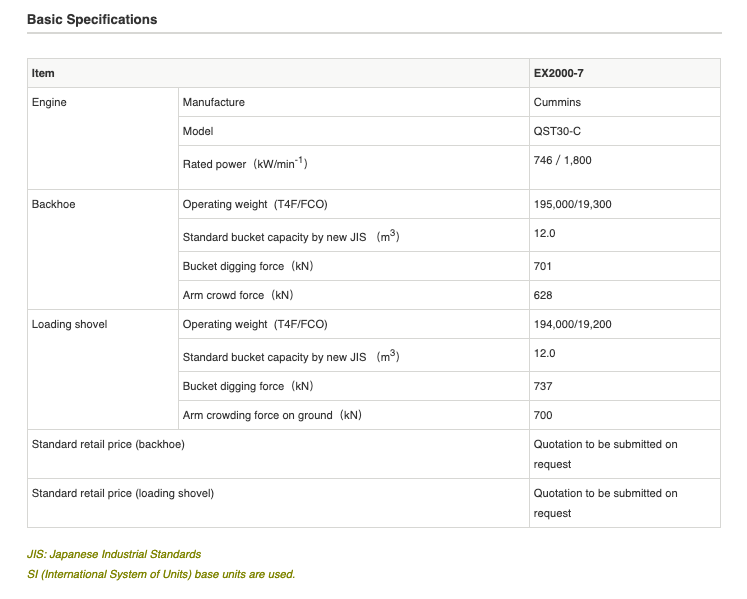Select the QST30-C engine model value
The width and height of the screenshot is (747, 599).
tap(557, 131)
